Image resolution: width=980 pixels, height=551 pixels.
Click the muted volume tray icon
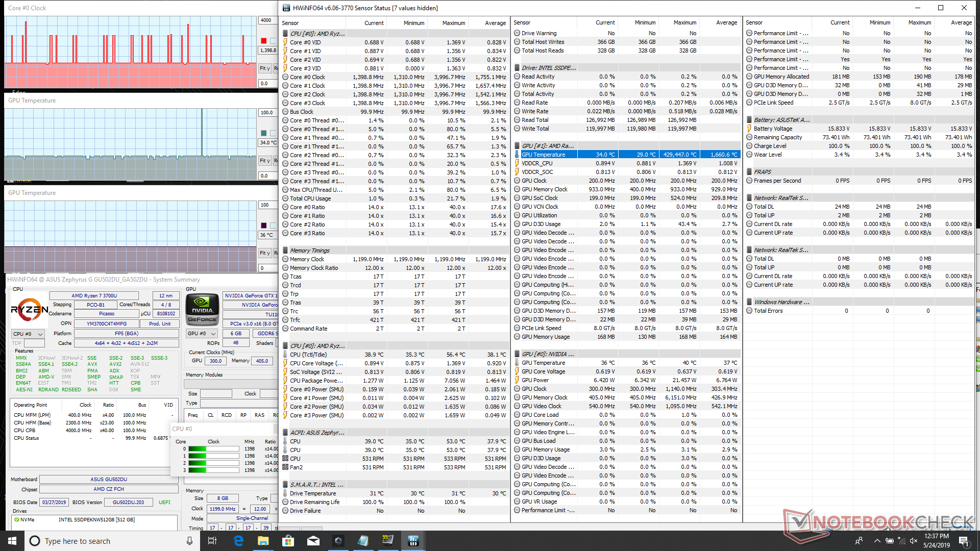(914, 541)
